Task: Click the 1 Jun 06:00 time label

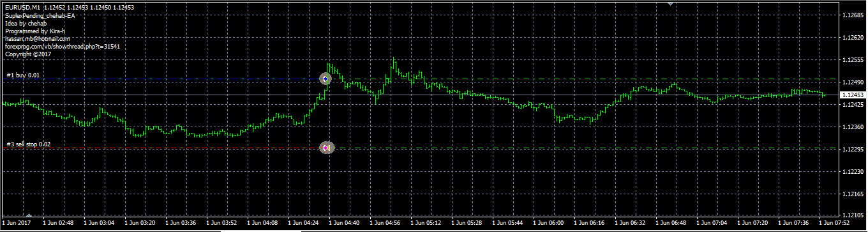Action: point(550,224)
